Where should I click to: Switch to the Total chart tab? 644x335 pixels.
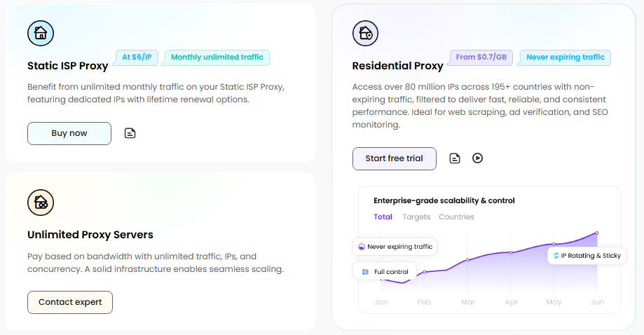tap(383, 217)
